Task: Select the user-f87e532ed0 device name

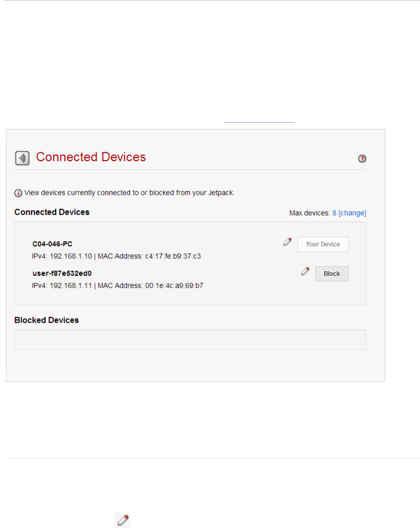Action: tap(62, 274)
